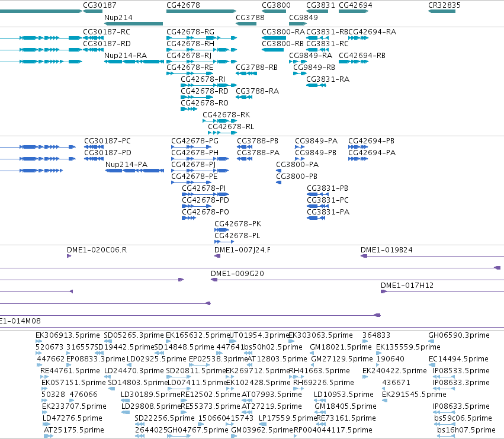Click the CG30187 gene label

99,5
